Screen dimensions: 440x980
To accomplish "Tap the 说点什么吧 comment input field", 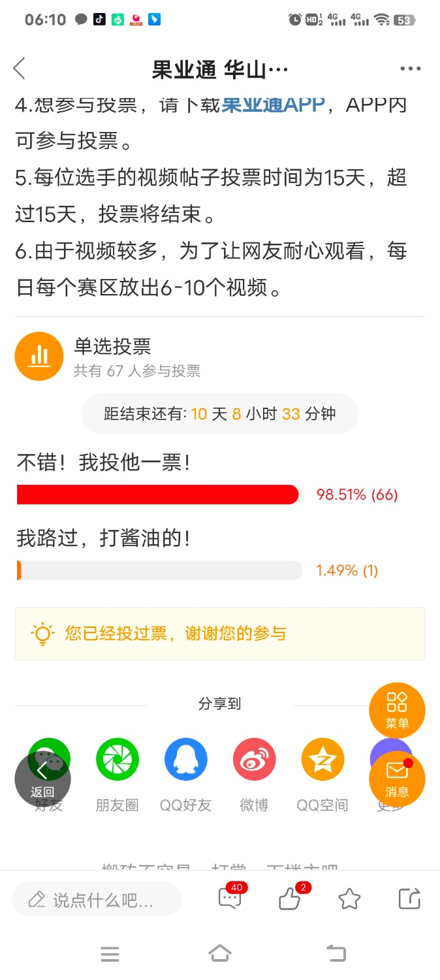I will point(97,900).
